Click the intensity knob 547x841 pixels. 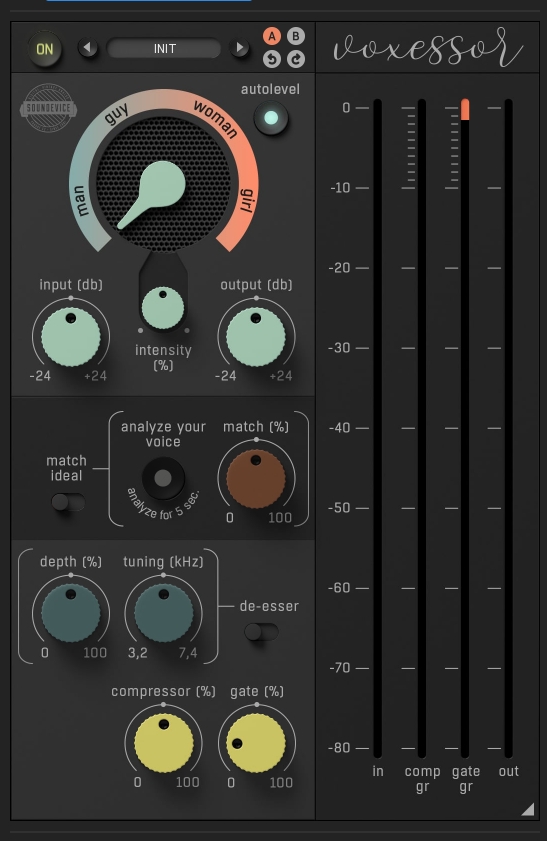162,307
